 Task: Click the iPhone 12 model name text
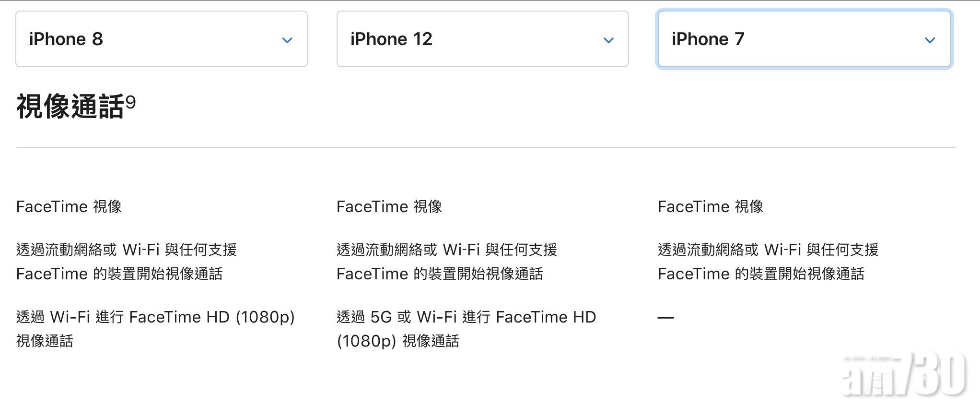click(x=391, y=38)
